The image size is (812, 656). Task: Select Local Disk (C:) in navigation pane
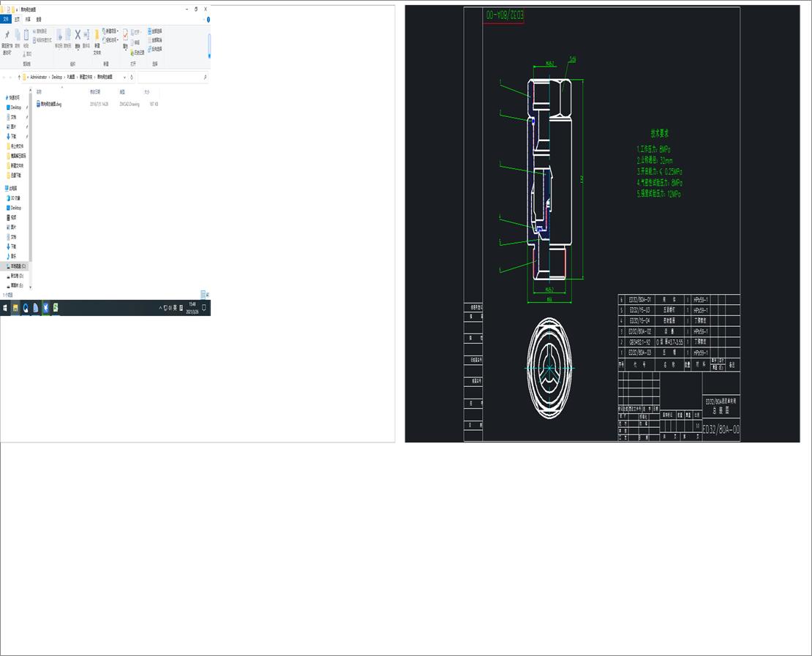tap(18, 266)
